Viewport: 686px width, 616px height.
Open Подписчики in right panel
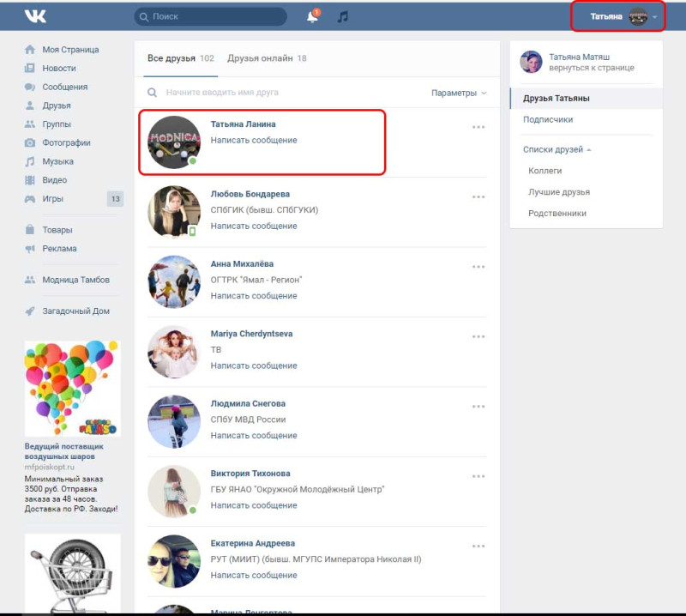pyautogui.click(x=548, y=119)
